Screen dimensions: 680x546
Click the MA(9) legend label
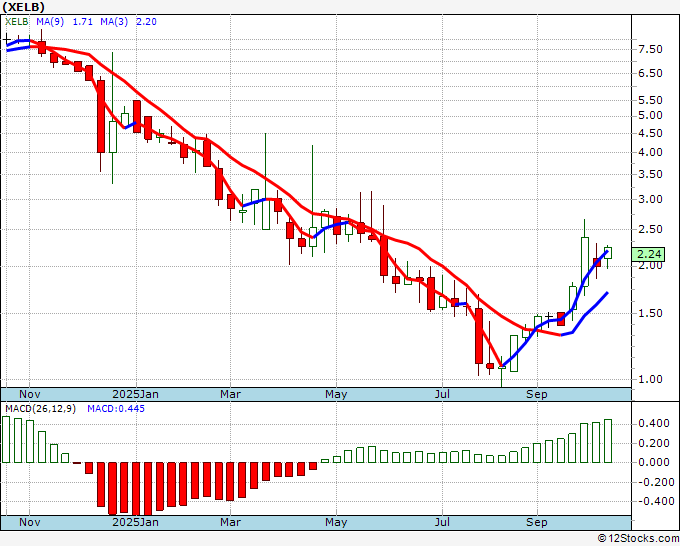50,22
